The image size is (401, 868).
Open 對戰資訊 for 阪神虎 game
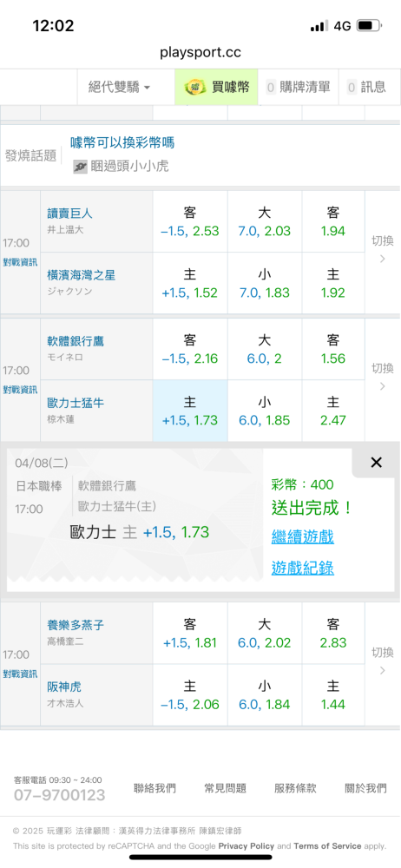(x=20, y=674)
